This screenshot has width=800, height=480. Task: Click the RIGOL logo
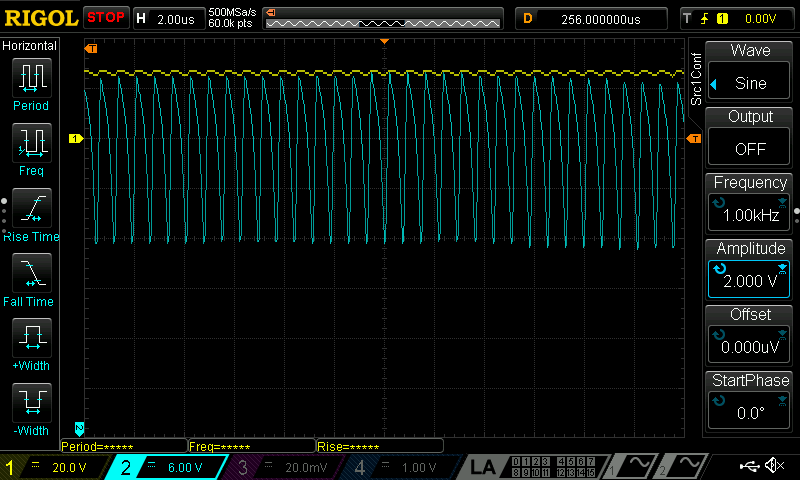pos(41,18)
